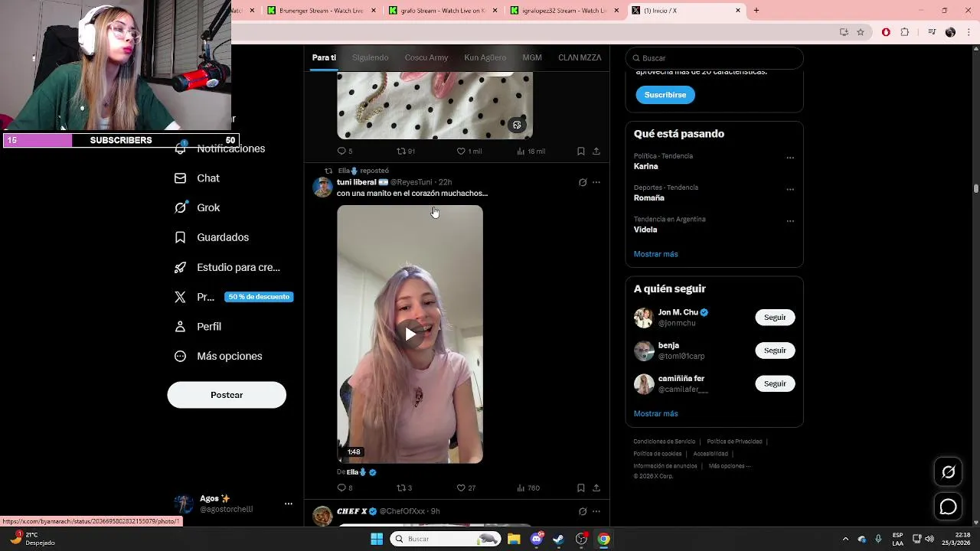View stats of post with 18 mil views

point(531,151)
